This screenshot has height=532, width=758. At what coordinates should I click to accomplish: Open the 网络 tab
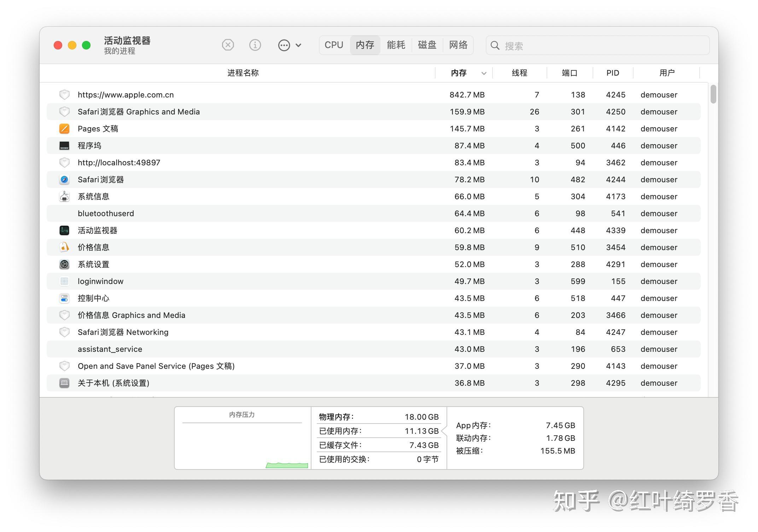click(x=459, y=45)
